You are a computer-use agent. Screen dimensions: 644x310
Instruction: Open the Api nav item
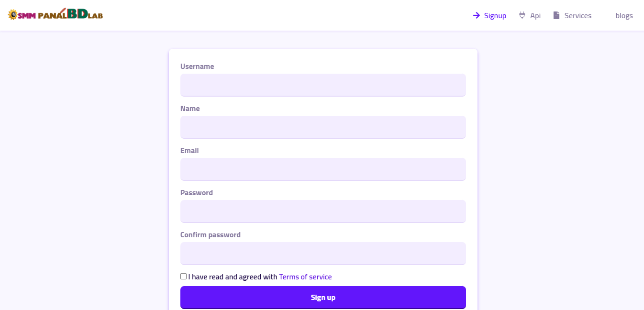tap(535, 16)
